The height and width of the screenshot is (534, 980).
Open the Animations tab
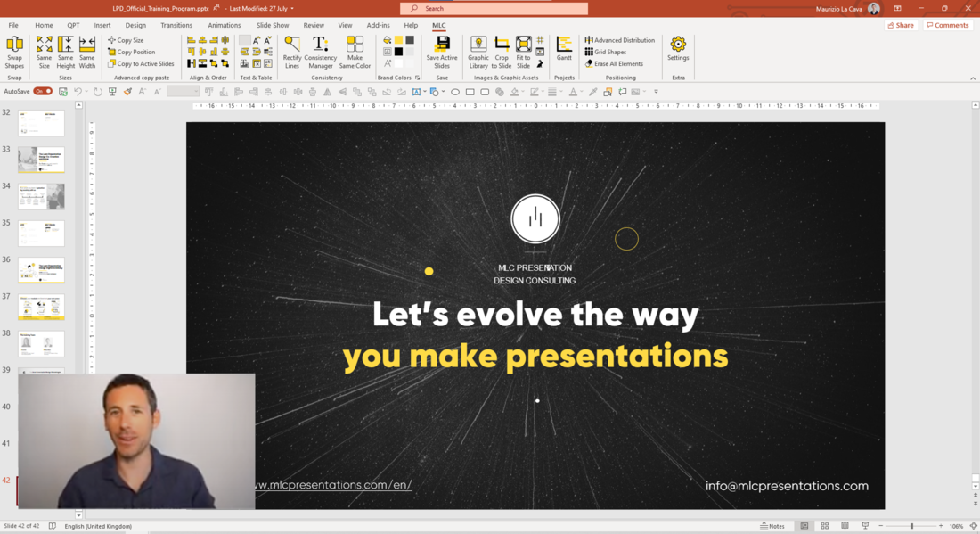pyautogui.click(x=224, y=26)
